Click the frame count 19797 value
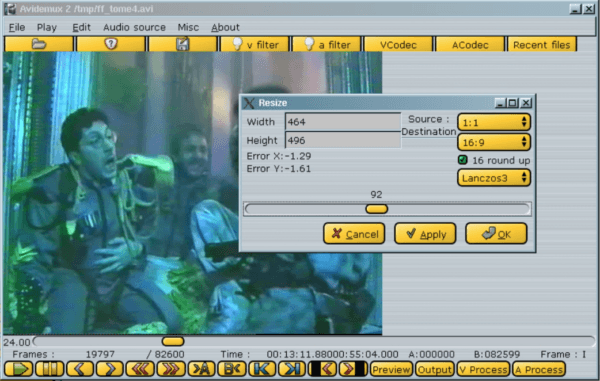The height and width of the screenshot is (381, 600). pyautogui.click(x=100, y=354)
